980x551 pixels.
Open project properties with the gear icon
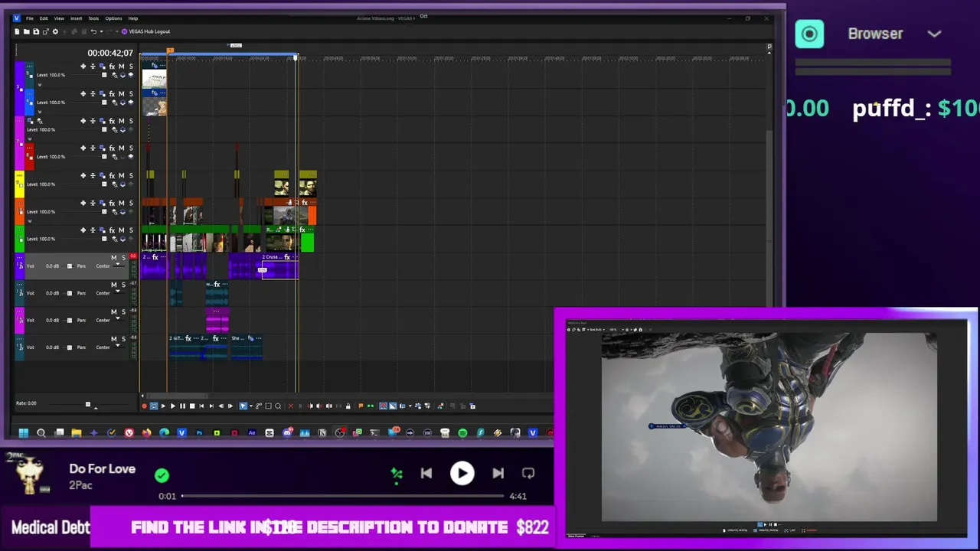click(x=55, y=31)
